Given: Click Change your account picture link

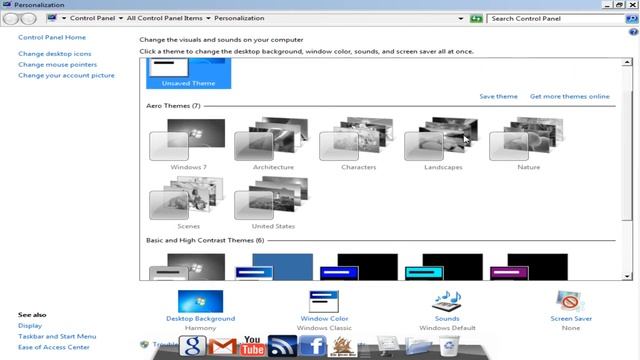Looking at the screenshot, I should pyautogui.click(x=67, y=76).
